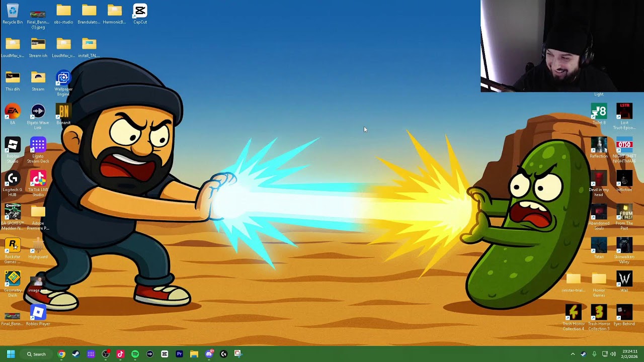644x362 pixels.
Task: Open Google Chrome from taskbar
Action: click(61, 354)
